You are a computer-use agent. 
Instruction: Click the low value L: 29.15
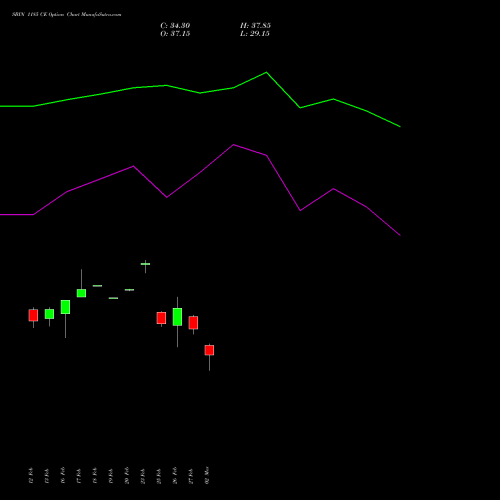click(x=255, y=34)
